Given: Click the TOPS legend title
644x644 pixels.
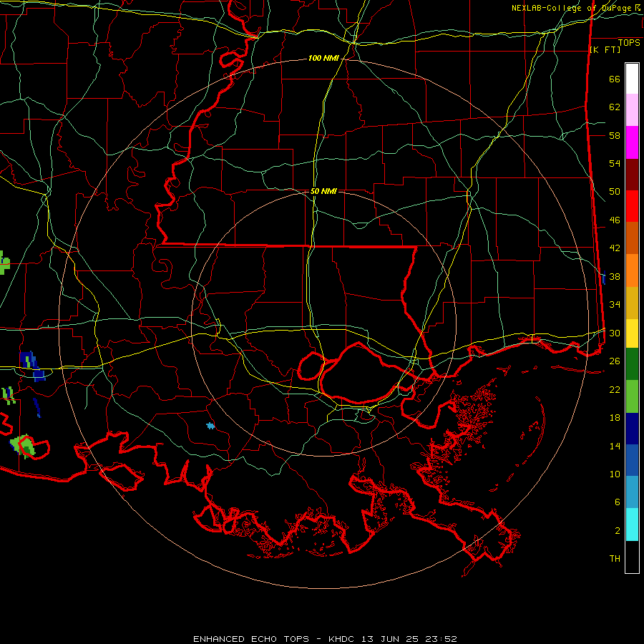Looking at the screenshot, I should pyautogui.click(x=629, y=43).
